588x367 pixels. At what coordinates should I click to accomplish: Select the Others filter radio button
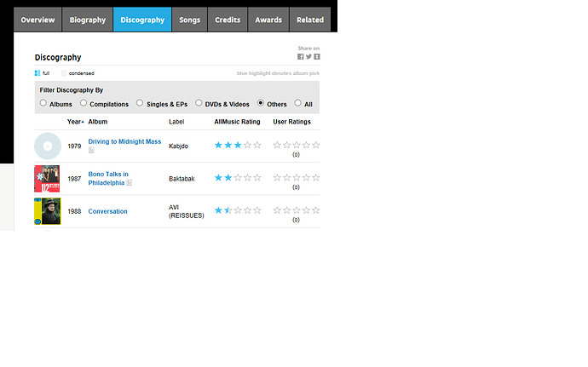pyautogui.click(x=260, y=103)
